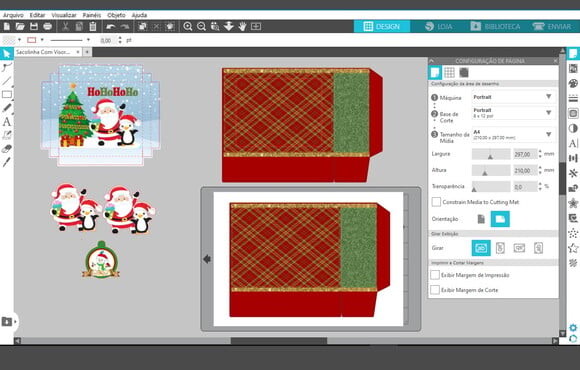
Task: Click the line thickness input field
Action: click(108, 40)
